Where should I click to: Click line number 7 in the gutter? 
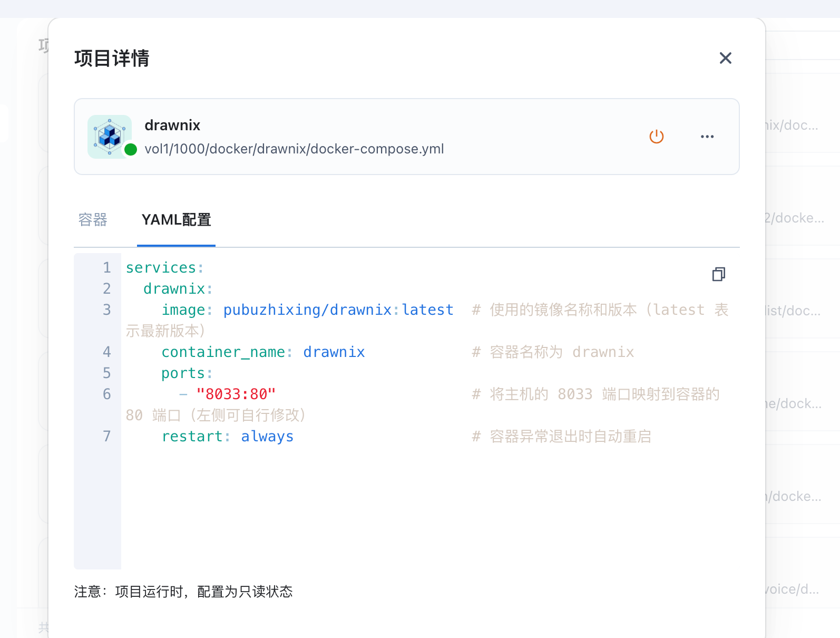pos(107,437)
